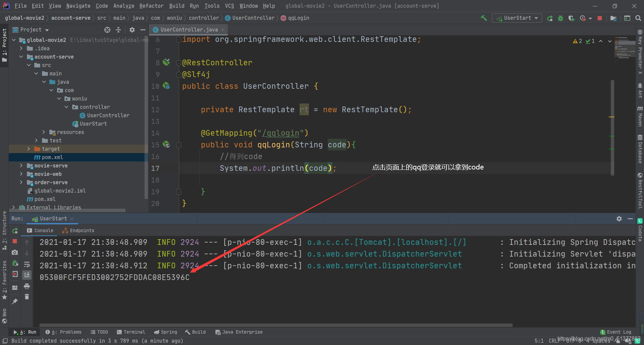Viewport: 644px width, 345px height.
Task: Stop process in Run panel
Action: point(15,241)
